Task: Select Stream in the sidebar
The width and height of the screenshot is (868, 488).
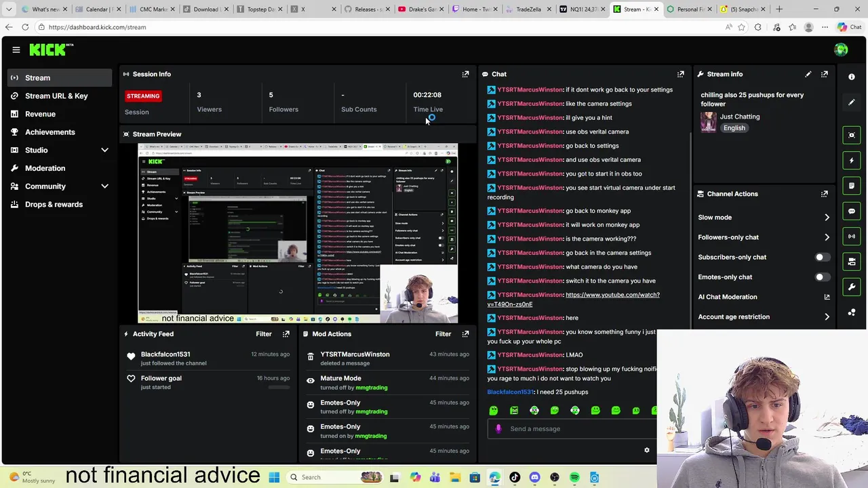Action: click(x=60, y=77)
